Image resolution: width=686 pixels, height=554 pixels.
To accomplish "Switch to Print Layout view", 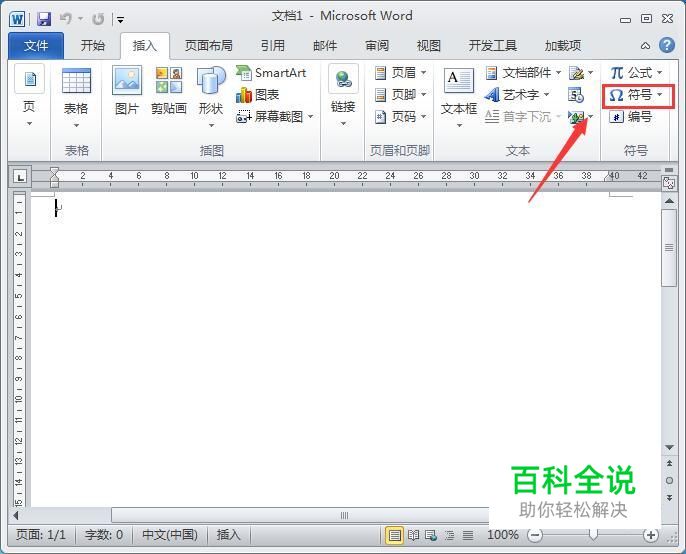I will pos(394,535).
